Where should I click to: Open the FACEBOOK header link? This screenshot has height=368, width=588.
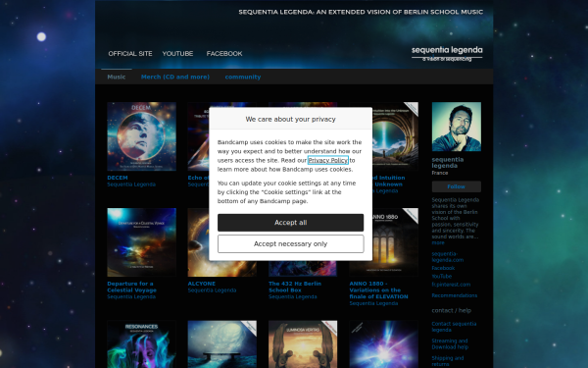coord(224,54)
